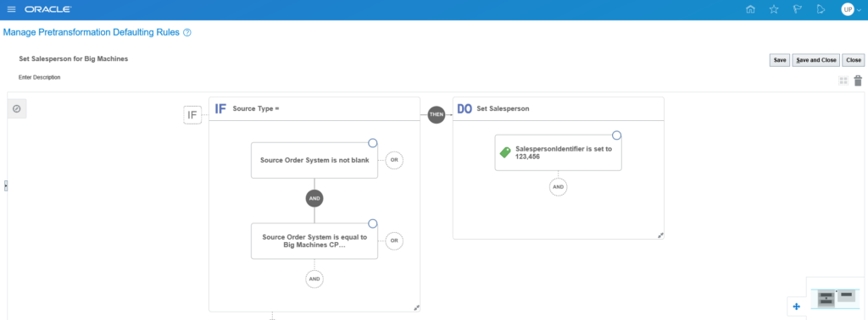Click the DO block resize corner handle
This screenshot has width=868, height=320.
click(660, 234)
